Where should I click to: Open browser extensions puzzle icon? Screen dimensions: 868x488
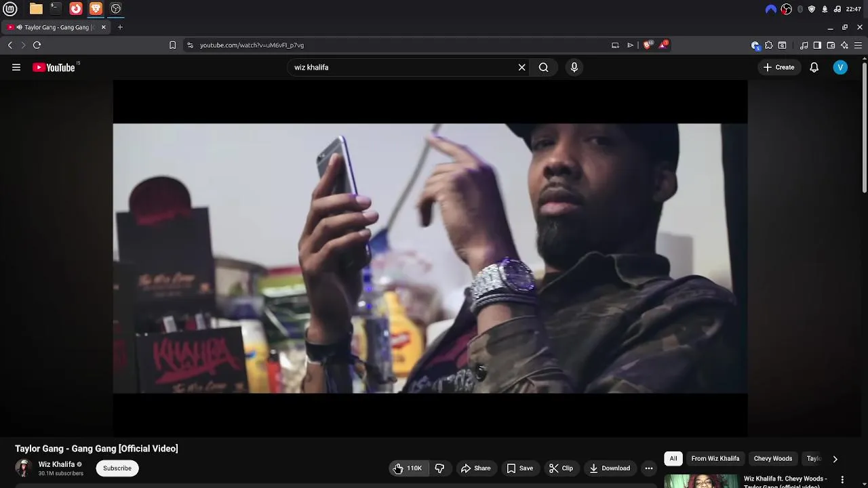[768, 45]
